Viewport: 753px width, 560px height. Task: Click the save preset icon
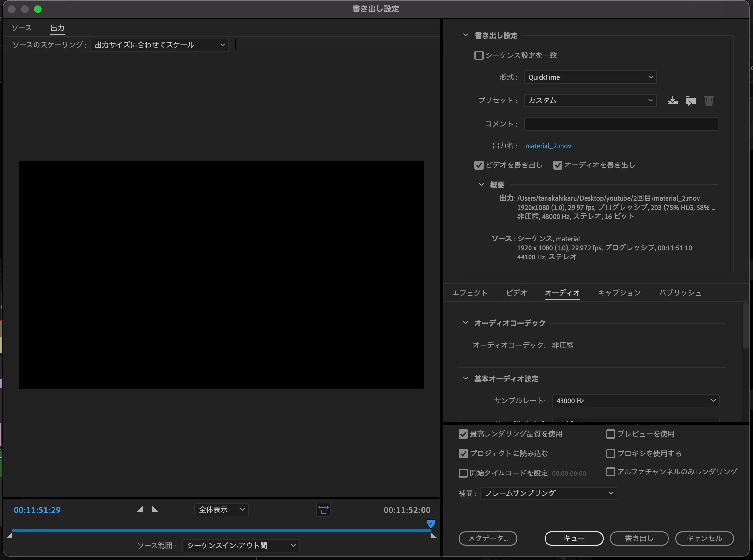click(672, 100)
